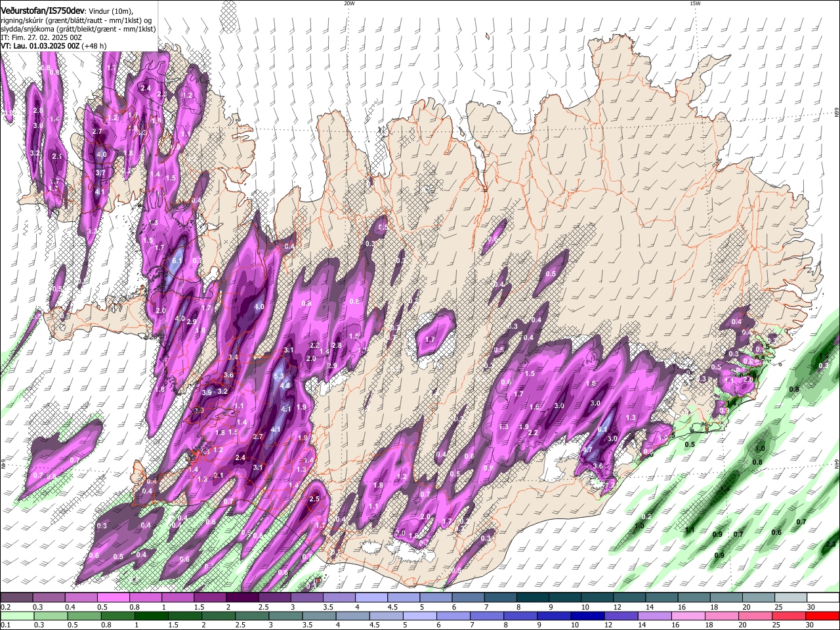
Task: Select the bright red 30 swatch in lower legend
Action: [822, 616]
